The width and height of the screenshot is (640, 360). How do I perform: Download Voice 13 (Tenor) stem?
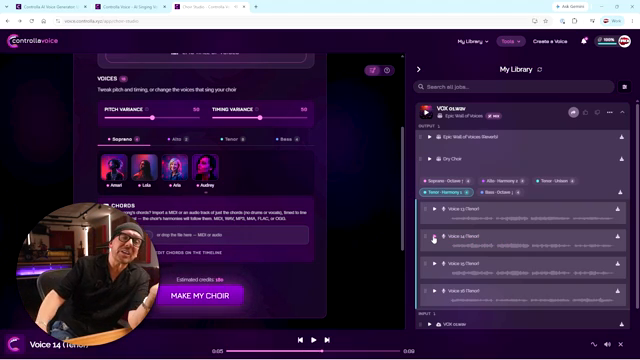[618, 209]
